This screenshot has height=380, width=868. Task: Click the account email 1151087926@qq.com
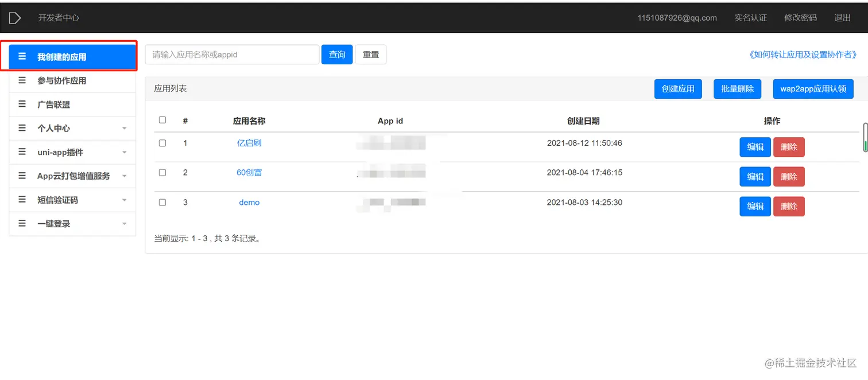677,18
